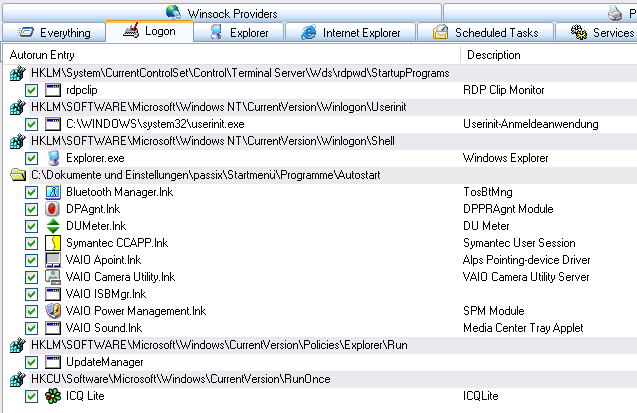This screenshot has height=413, width=637.
Task: Switch to the Everything tab
Action: point(54,32)
